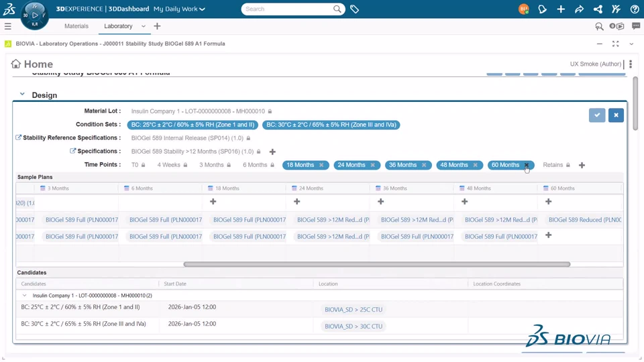Open Stability Reference Specifications external link icon
Screen dimensions: 644x362
pos(19,137)
